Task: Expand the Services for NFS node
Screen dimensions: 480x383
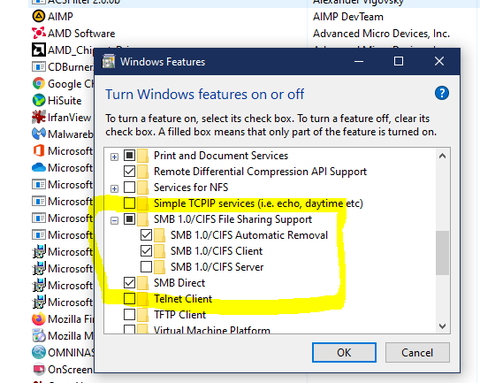Action: point(114,189)
